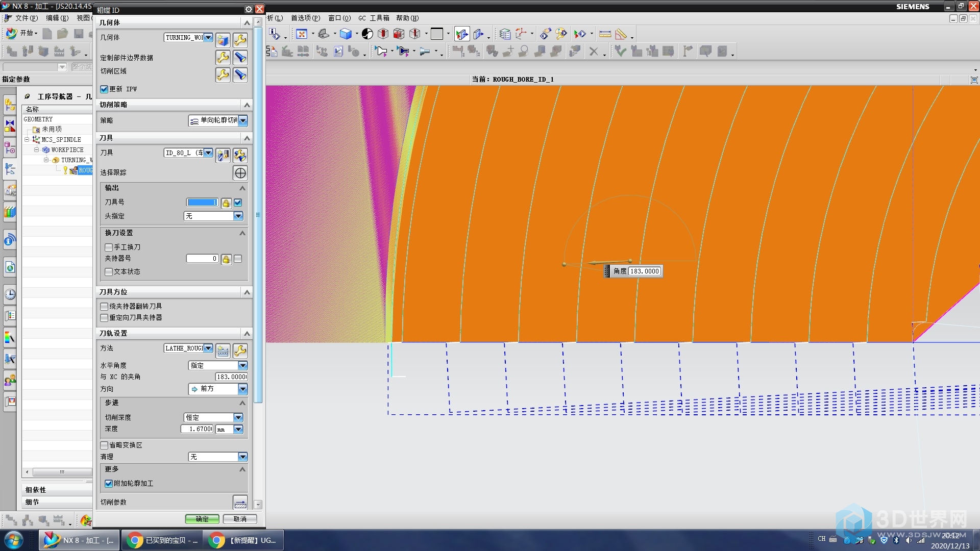This screenshot has width=980, height=551.
Task: Open the Help menu
Action: pos(407,18)
